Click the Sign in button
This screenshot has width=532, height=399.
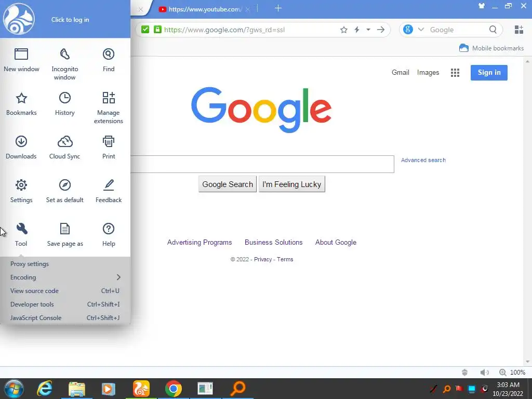[489, 73]
